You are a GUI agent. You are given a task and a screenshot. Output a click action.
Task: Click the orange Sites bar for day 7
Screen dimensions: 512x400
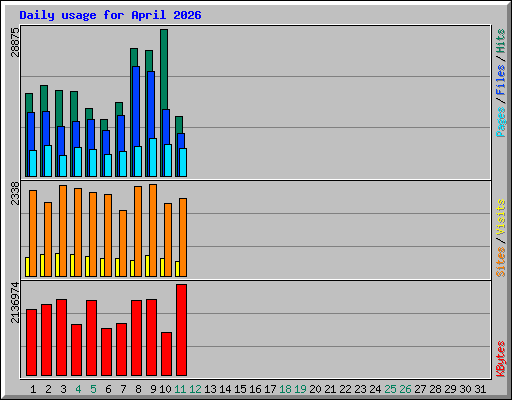coord(123,243)
